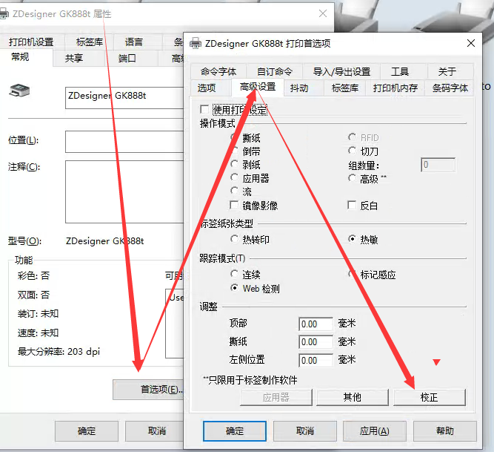Image resolution: width=494 pixels, height=452 pixels.
Task: Click the 应用(A) button
Action: tap(375, 431)
